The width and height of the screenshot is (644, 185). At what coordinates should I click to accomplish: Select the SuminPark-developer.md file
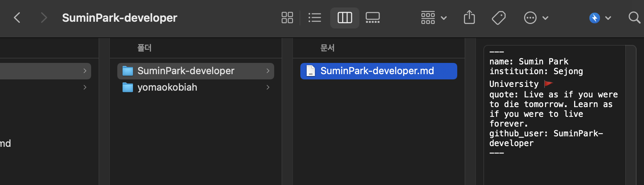379,71
